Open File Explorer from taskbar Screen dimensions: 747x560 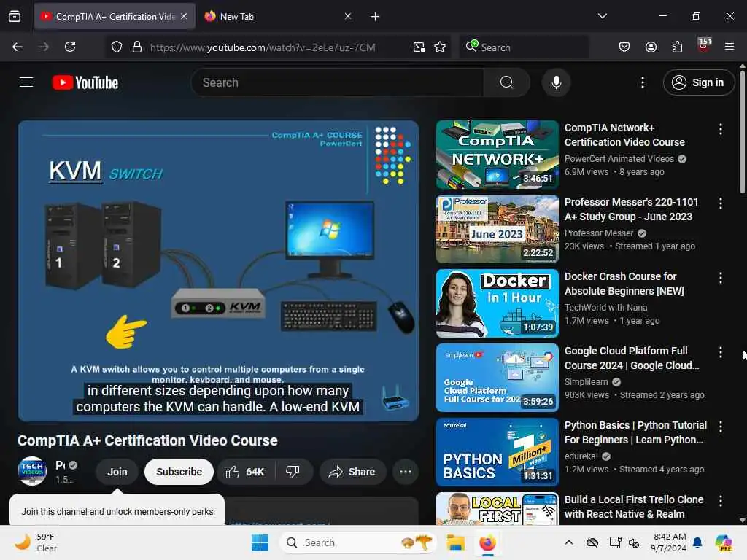point(455,542)
